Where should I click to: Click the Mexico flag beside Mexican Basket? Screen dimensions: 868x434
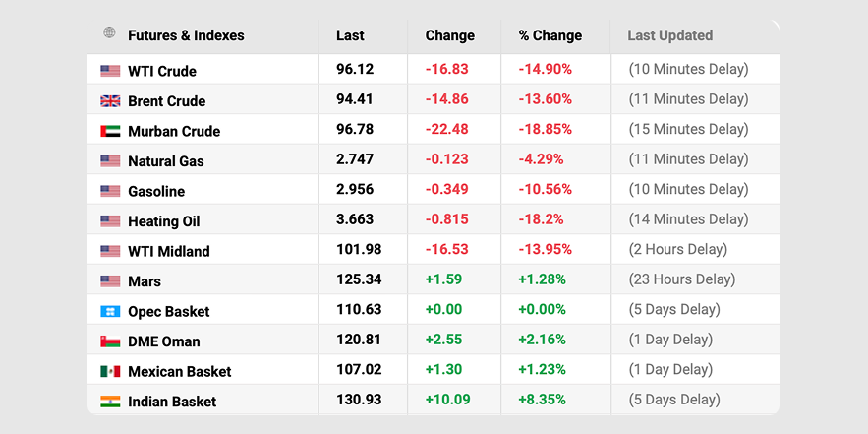(110, 371)
